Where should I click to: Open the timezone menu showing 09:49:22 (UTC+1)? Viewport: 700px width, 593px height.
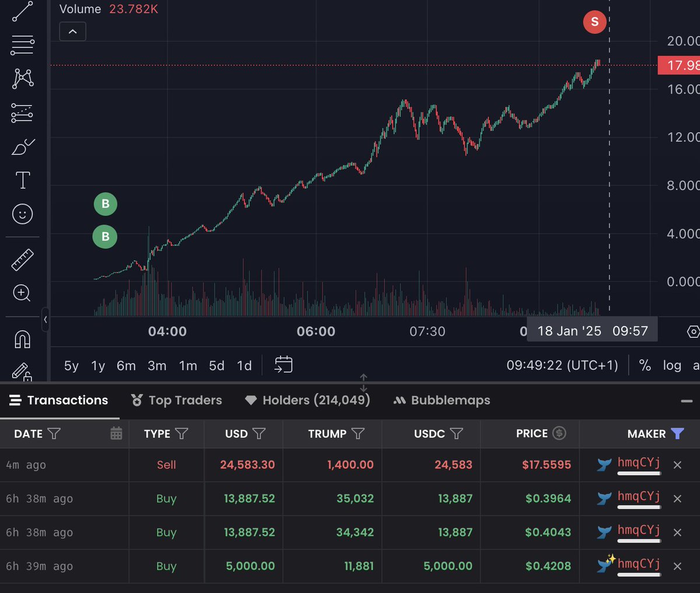(562, 366)
